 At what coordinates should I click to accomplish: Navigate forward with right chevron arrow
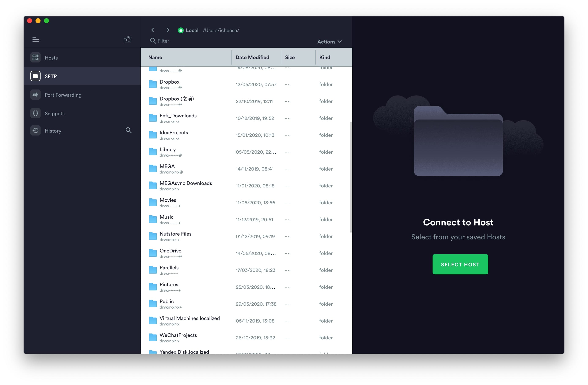point(168,30)
